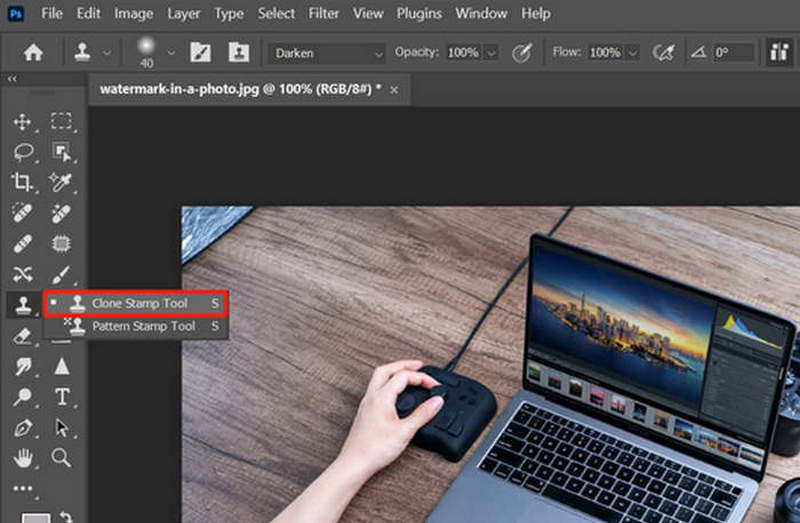
Task: Select the Zoom tool
Action: pos(61,458)
